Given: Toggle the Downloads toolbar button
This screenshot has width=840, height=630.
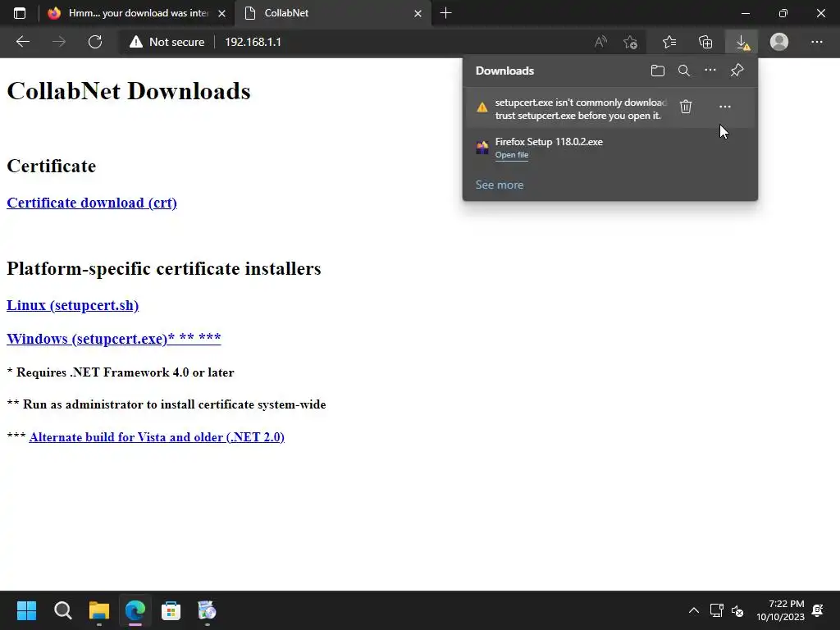Looking at the screenshot, I should pyautogui.click(x=742, y=42).
